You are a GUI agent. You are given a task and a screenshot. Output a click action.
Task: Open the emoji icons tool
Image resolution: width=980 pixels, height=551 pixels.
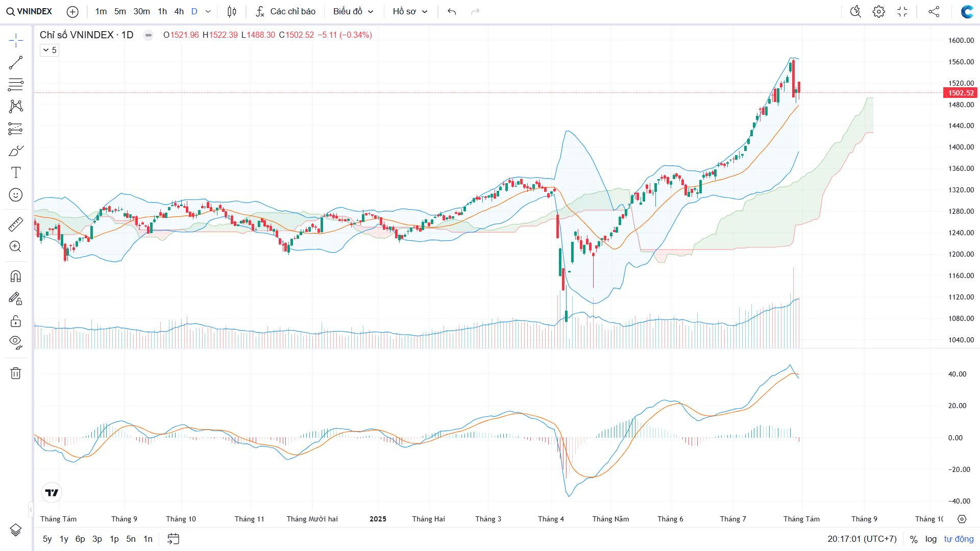coord(16,195)
